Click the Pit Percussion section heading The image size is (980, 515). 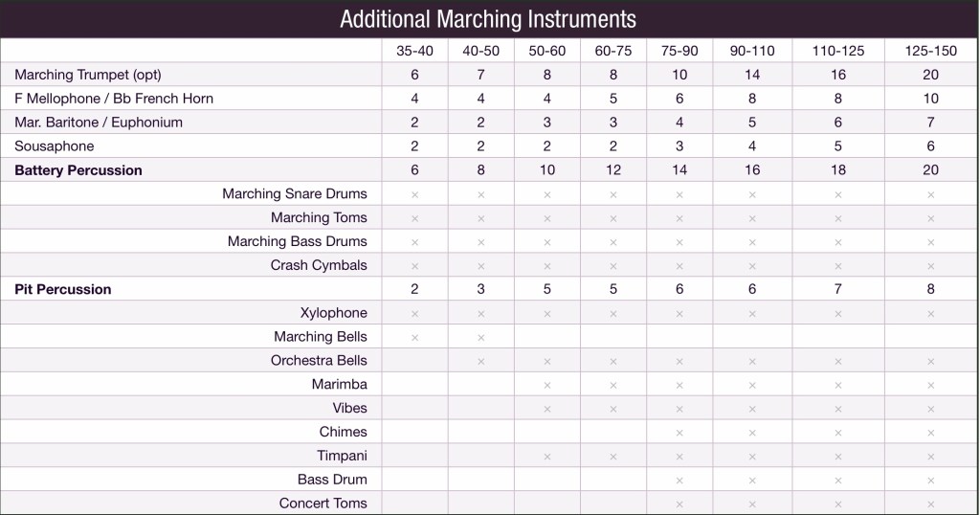[x=63, y=289]
